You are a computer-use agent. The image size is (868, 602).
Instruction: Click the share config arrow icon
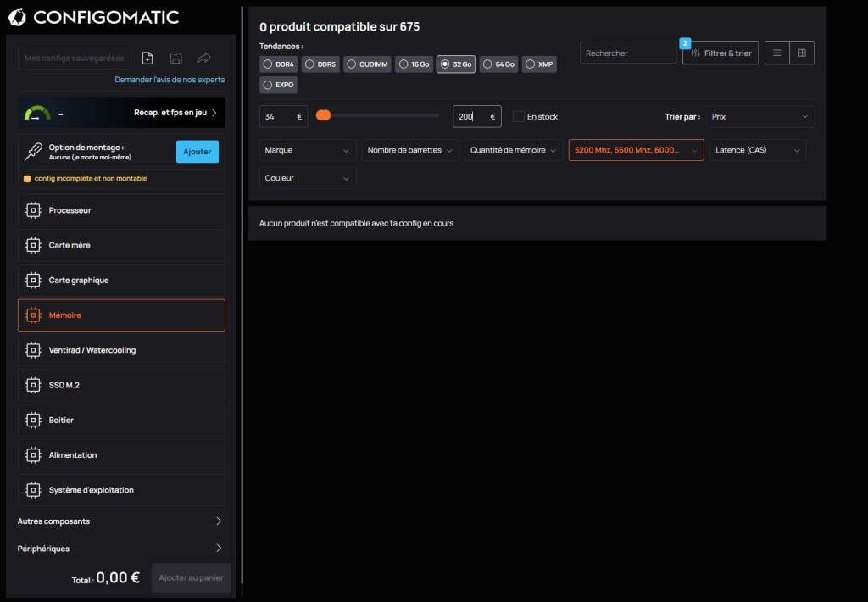[203, 58]
